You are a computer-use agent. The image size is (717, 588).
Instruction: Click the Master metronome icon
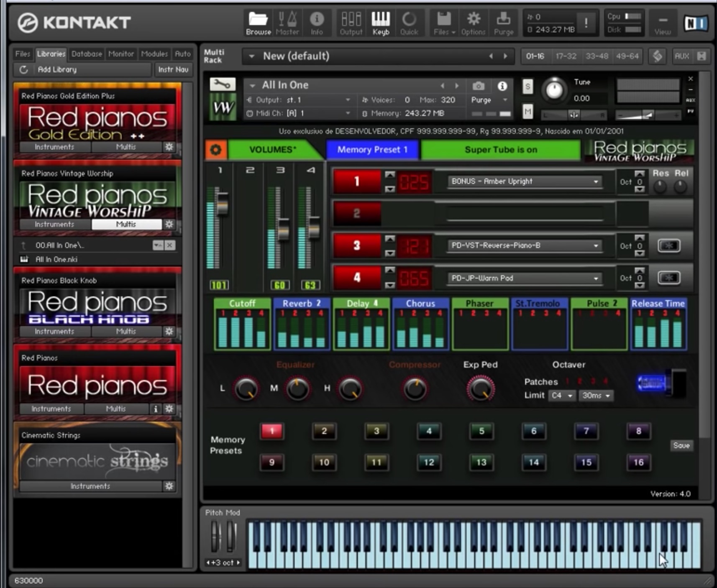pos(287,23)
